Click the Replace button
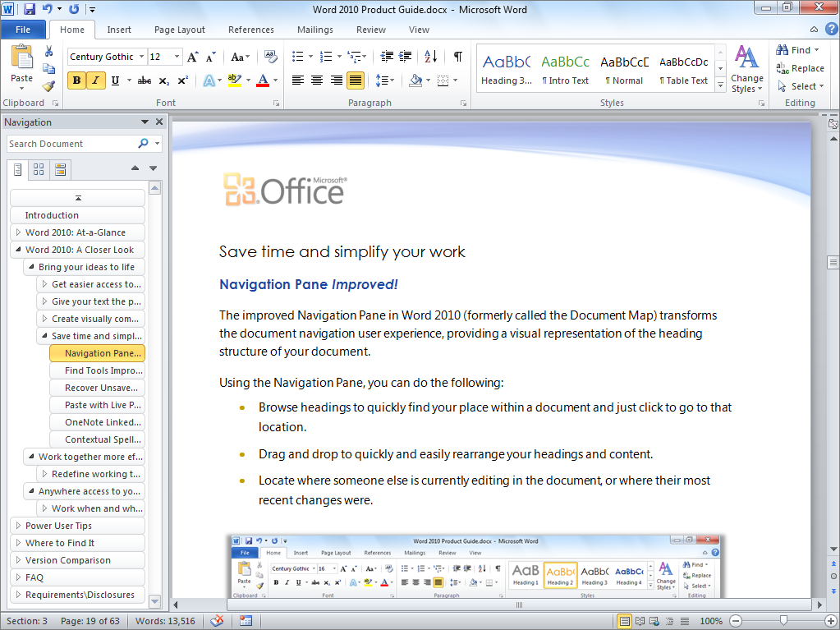The height and width of the screenshot is (630, 840). pyautogui.click(x=800, y=68)
